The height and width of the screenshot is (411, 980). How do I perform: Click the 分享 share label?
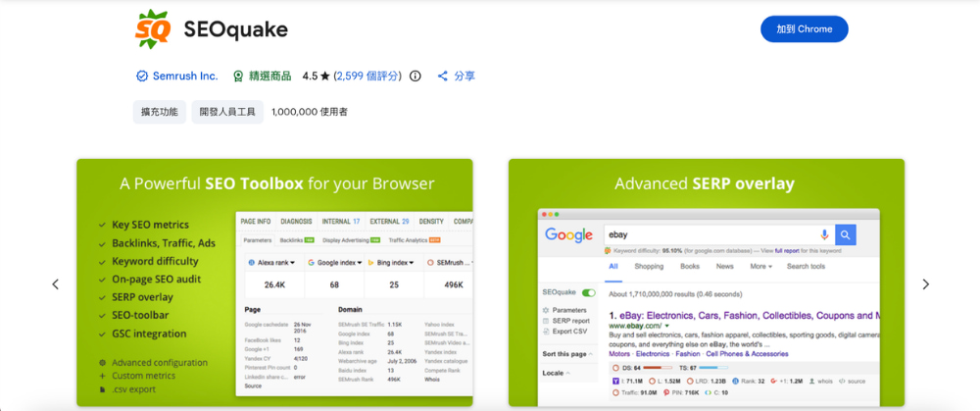465,77
